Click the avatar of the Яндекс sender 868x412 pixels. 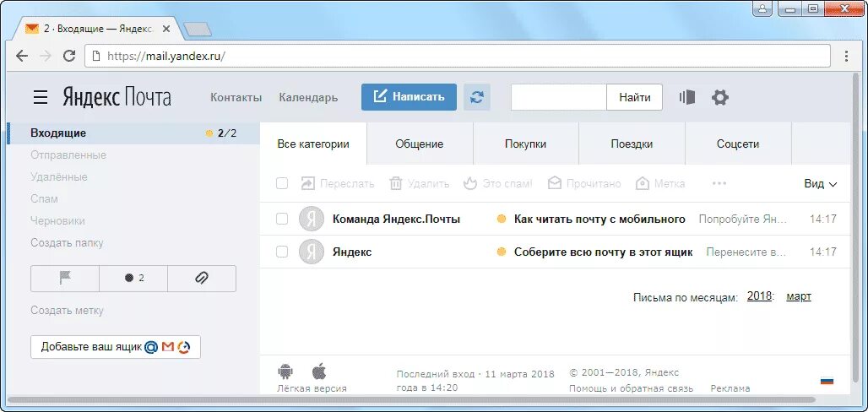click(311, 252)
